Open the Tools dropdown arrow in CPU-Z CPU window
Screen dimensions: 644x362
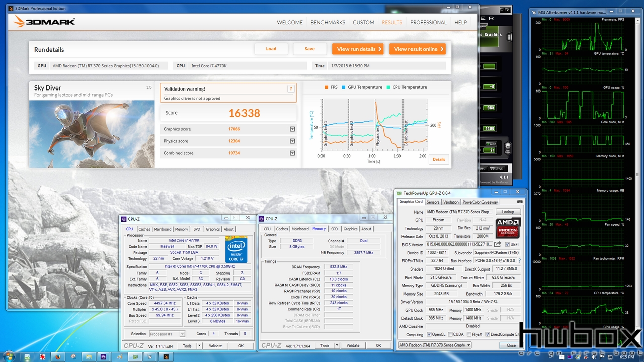199,346
